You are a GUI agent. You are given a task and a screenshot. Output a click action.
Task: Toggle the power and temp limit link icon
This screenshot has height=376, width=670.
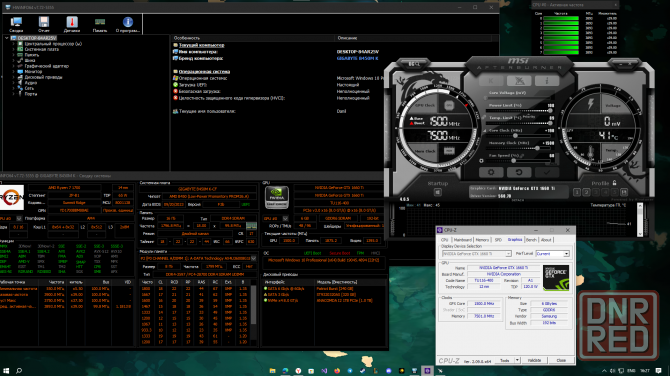pyautogui.click(x=484, y=118)
